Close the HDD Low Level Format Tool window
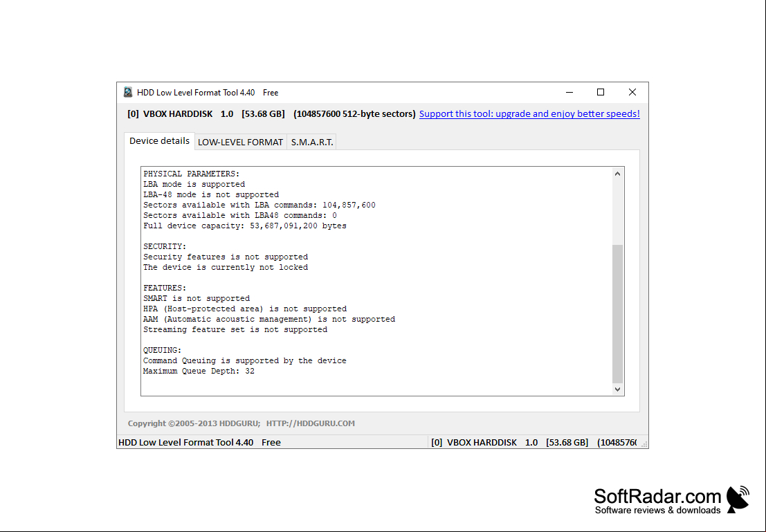Viewport: 766px width, 532px height. (632, 92)
